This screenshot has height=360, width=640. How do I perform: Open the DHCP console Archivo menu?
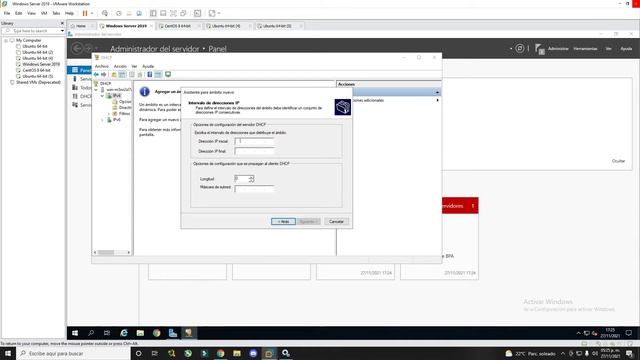tap(102, 66)
